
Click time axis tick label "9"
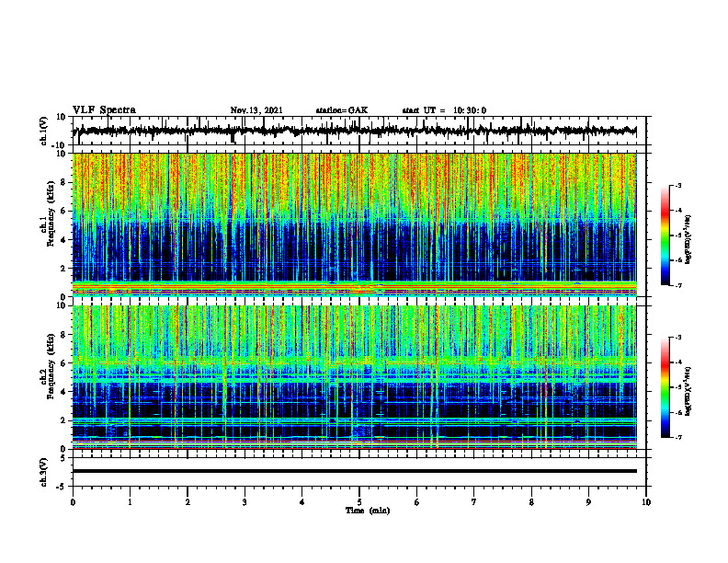click(x=588, y=502)
